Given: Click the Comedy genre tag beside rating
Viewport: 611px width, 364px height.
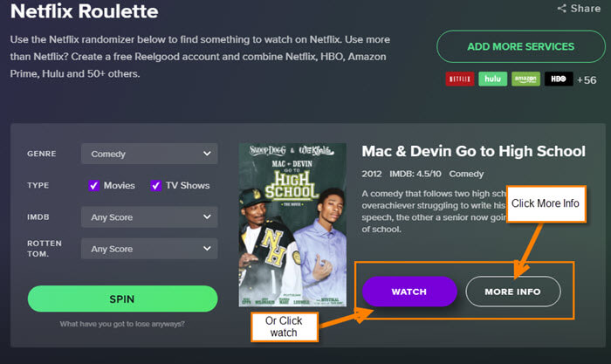Looking at the screenshot, I should [466, 174].
